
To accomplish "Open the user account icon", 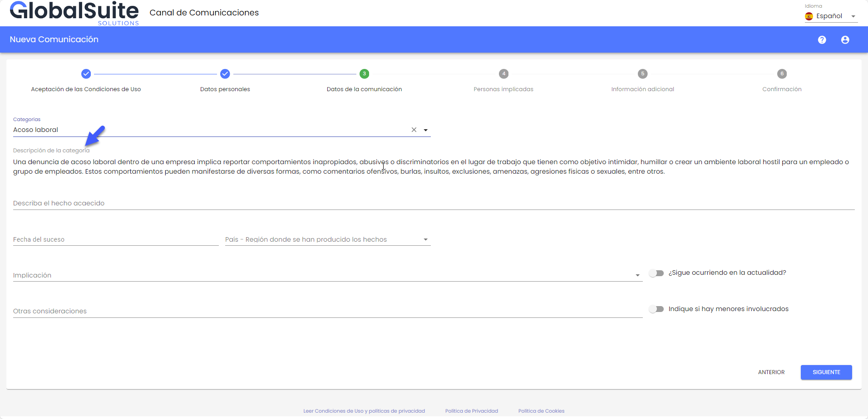I will 845,40.
